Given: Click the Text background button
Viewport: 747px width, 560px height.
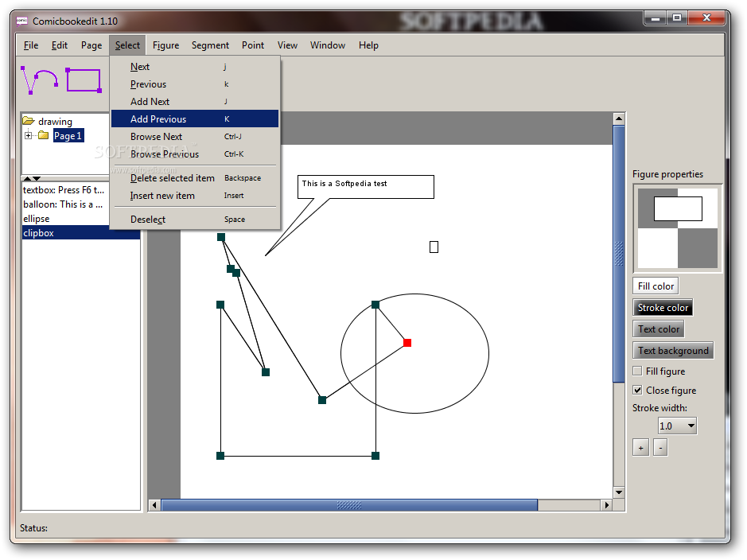Looking at the screenshot, I should [673, 351].
